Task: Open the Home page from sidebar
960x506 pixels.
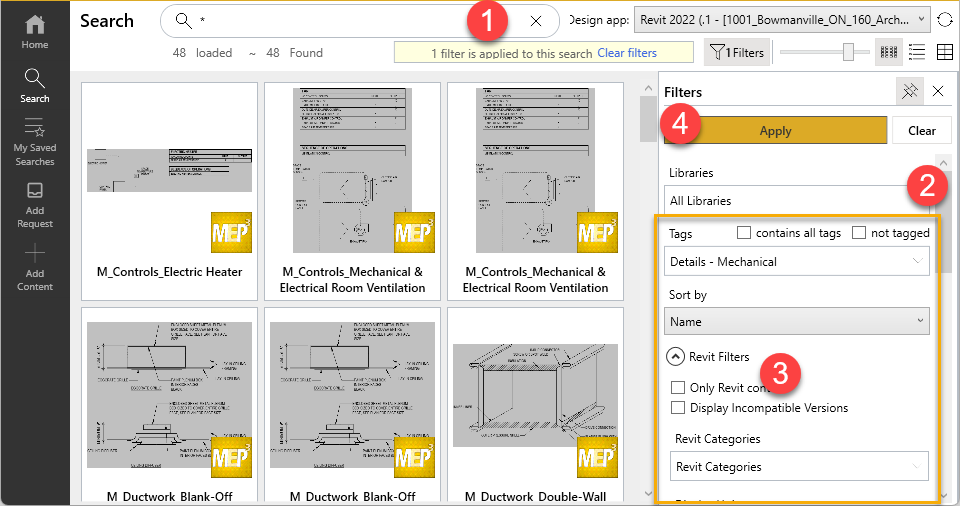Action: (x=35, y=31)
